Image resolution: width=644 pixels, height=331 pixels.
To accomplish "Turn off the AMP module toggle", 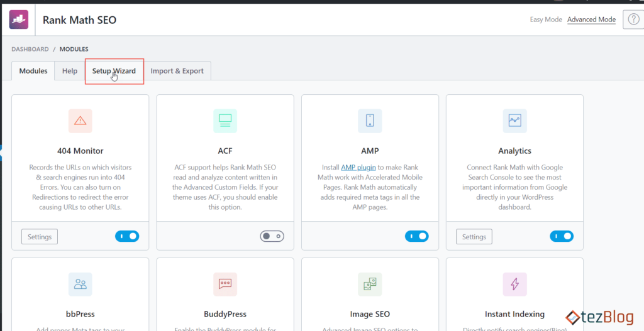I will click(417, 236).
